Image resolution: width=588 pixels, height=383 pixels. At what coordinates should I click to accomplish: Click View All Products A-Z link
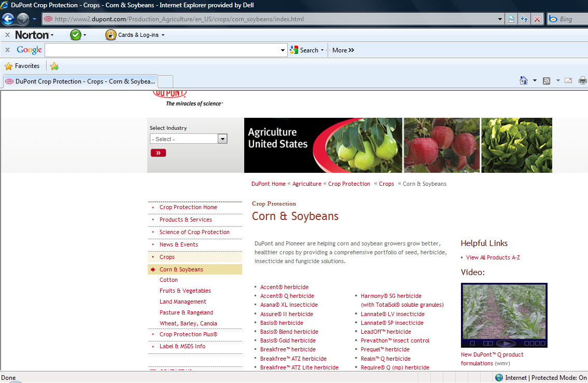(x=493, y=257)
